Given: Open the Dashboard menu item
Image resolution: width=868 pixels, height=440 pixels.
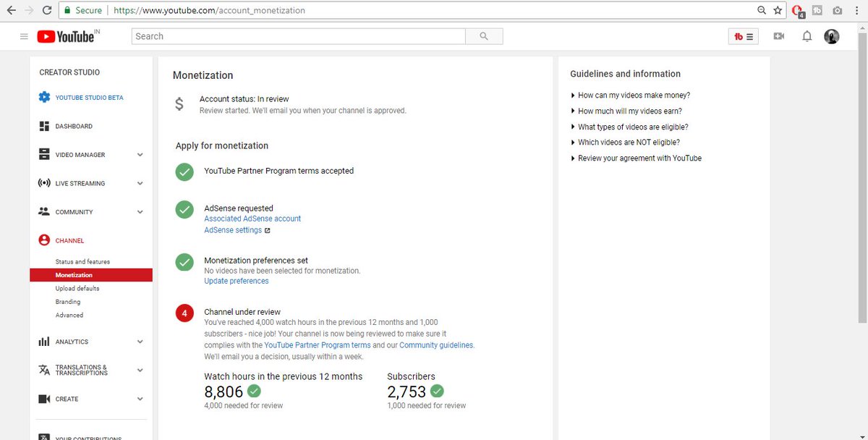Looking at the screenshot, I should pos(74,126).
